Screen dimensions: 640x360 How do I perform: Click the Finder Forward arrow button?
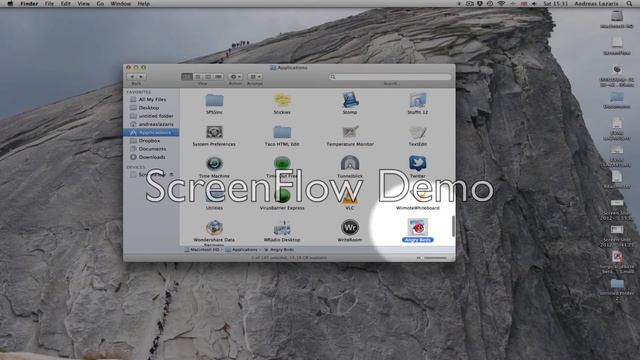point(141,77)
